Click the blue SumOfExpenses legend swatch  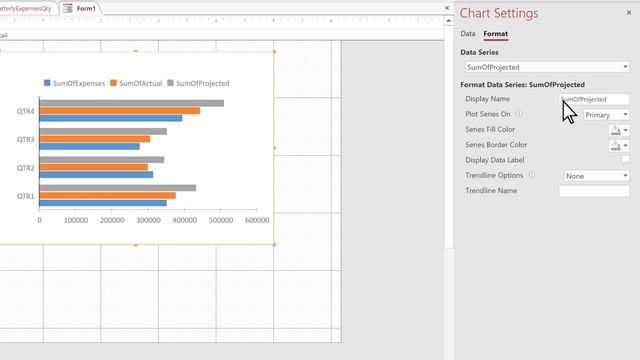tap(47, 83)
